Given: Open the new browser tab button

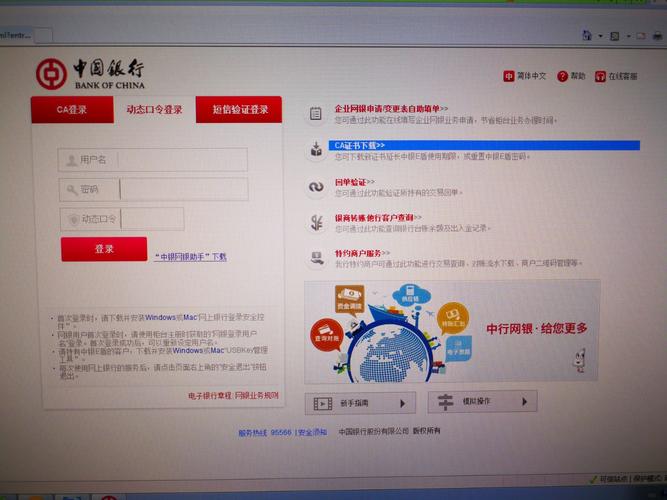Looking at the screenshot, I should (x=43, y=36).
